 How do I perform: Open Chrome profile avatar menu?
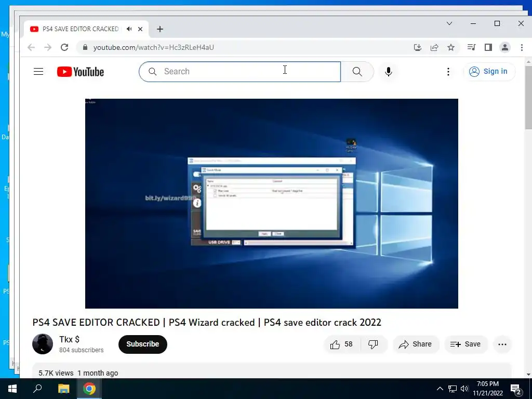click(505, 47)
